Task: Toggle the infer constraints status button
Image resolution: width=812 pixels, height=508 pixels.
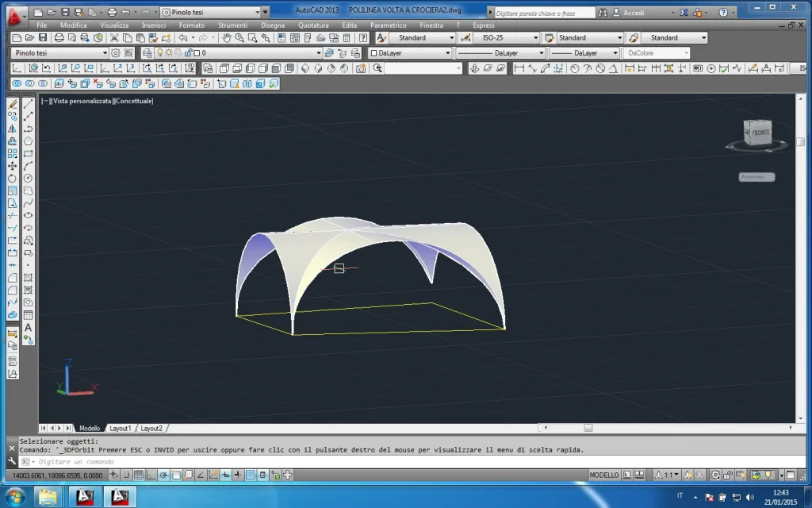Action: [114, 475]
